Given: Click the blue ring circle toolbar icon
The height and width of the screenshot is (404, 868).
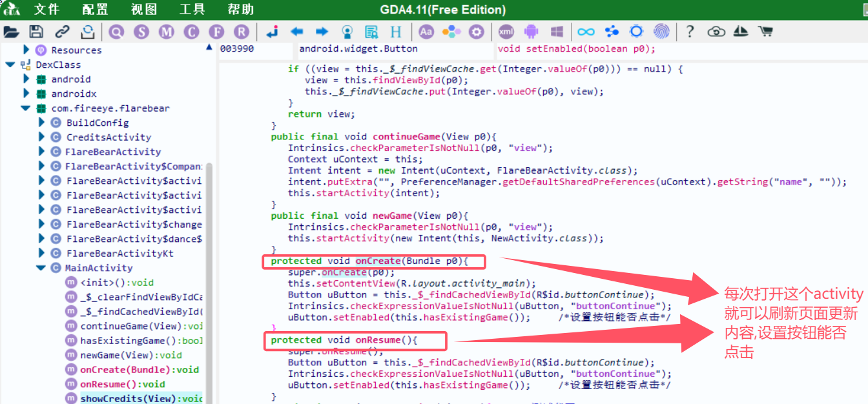Looking at the screenshot, I should pyautogui.click(x=636, y=31).
